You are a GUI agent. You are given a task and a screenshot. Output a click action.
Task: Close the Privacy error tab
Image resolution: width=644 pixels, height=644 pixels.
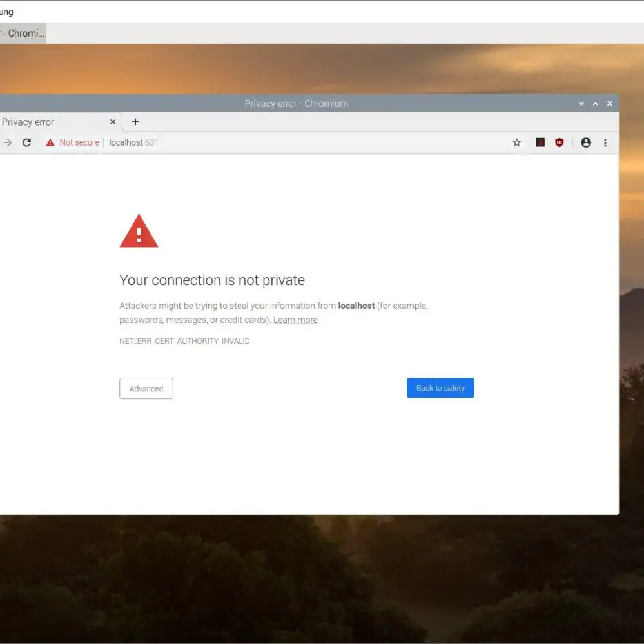pyautogui.click(x=113, y=122)
